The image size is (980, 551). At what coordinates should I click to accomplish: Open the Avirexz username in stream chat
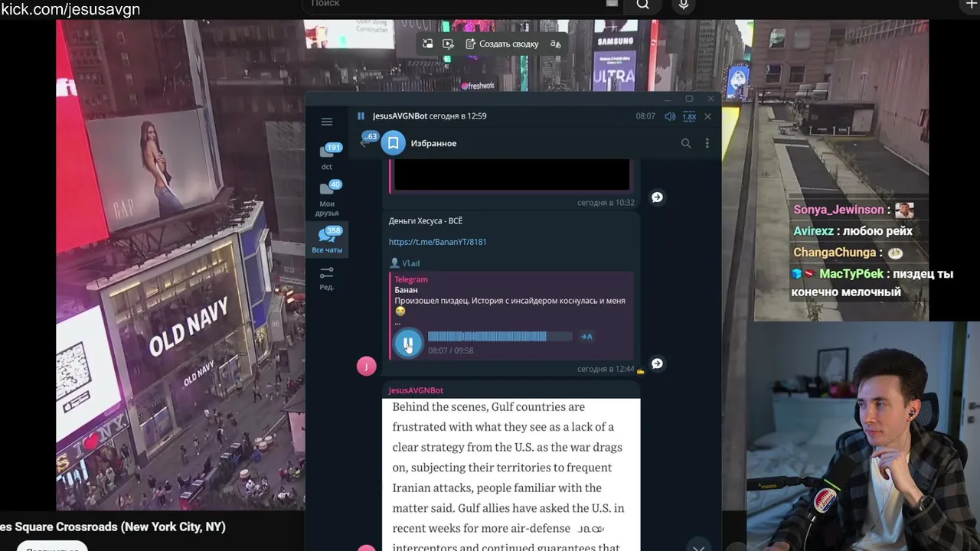[813, 231]
